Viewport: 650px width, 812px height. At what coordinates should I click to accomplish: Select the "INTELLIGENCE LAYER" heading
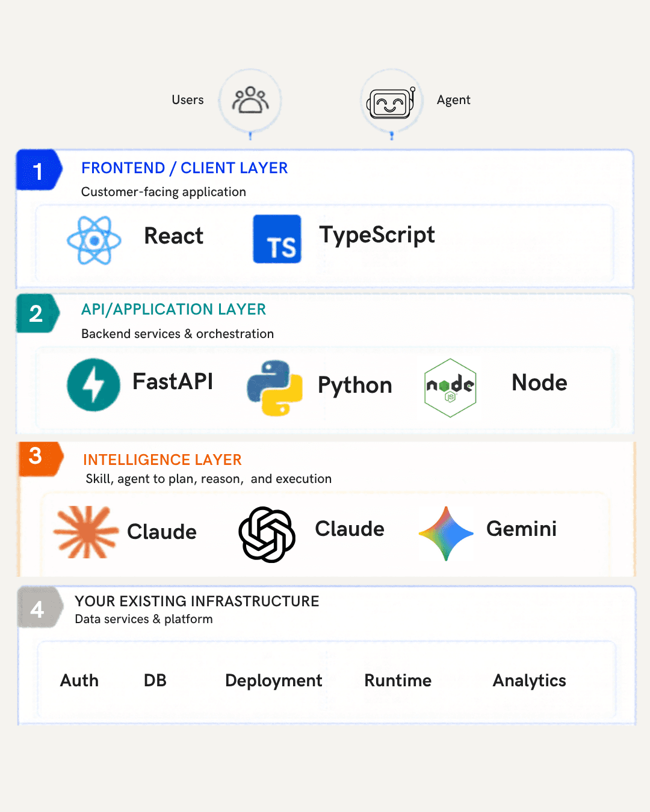click(162, 460)
